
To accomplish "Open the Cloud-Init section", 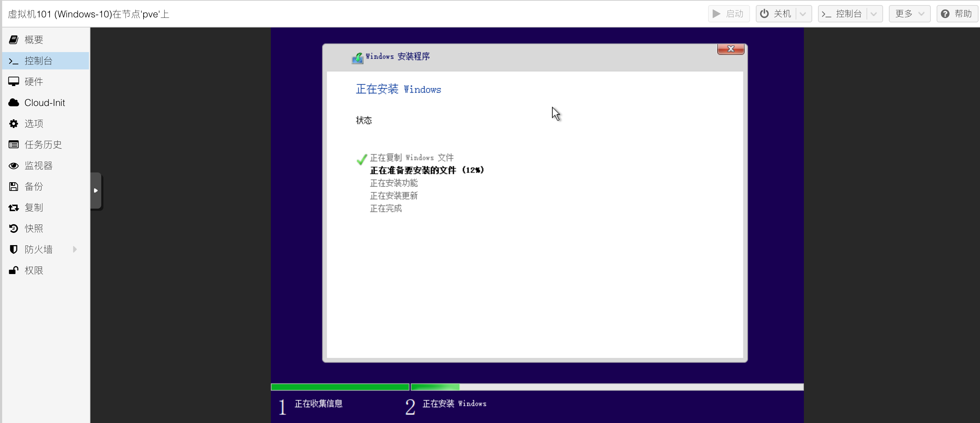I will tap(46, 103).
